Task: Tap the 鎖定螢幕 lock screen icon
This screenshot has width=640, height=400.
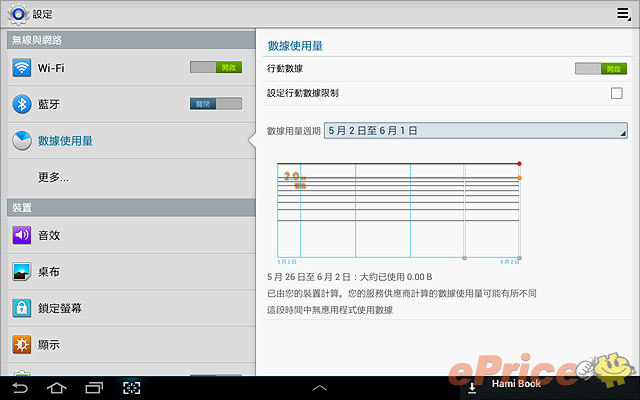Action: tap(22, 308)
